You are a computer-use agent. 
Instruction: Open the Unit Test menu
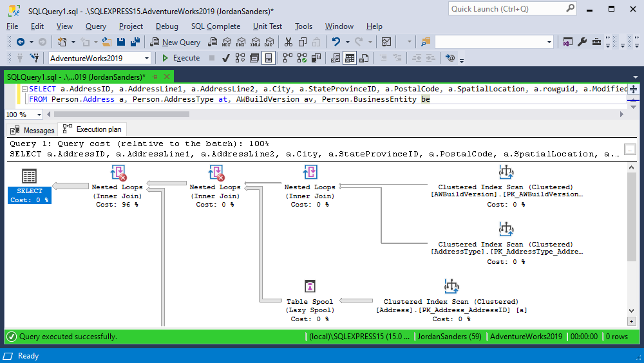(x=267, y=26)
